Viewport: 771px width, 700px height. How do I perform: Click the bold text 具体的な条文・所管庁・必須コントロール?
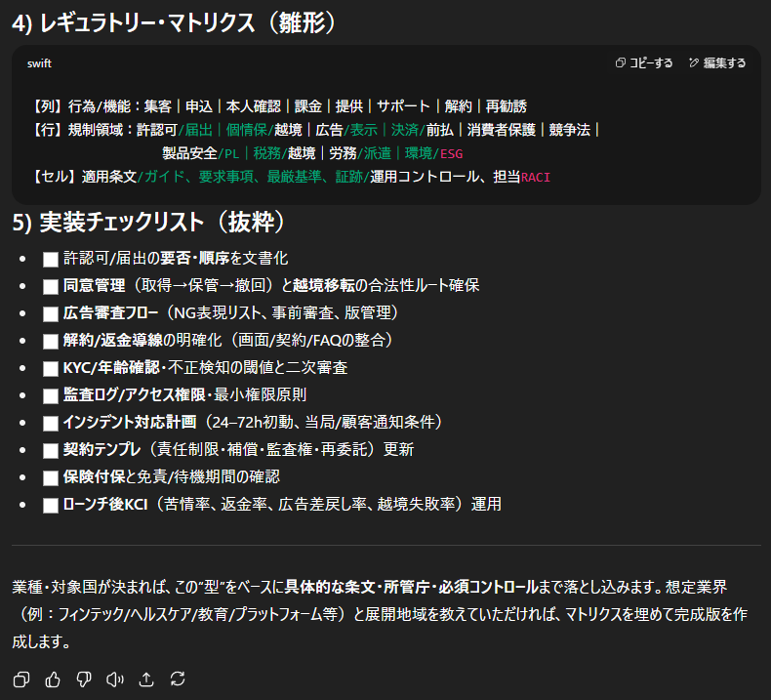pos(412,587)
